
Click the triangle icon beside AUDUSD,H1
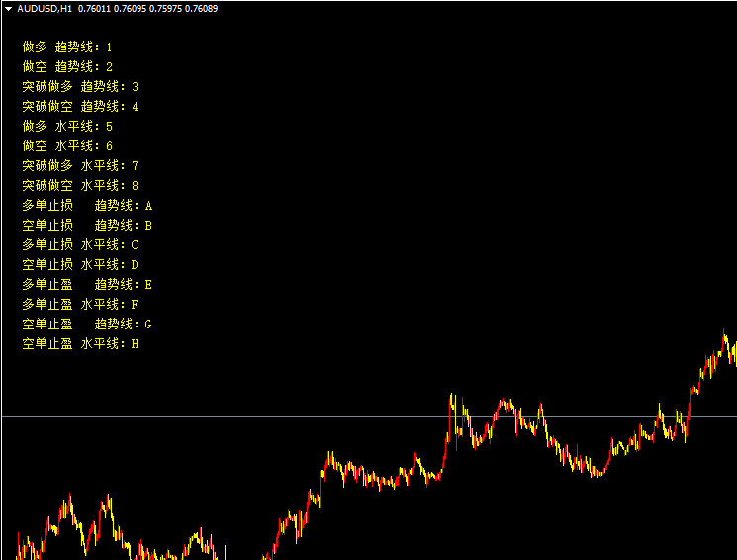8,8
